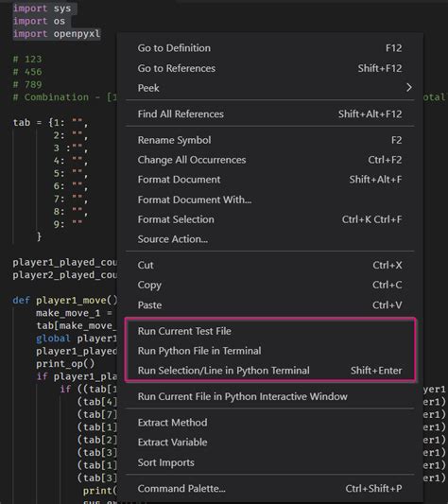Click Sort Imports

tap(269, 462)
